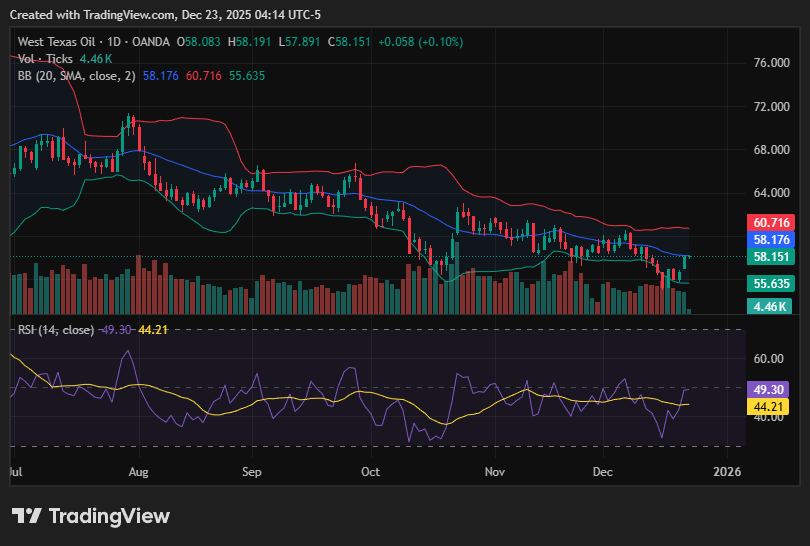Image resolution: width=810 pixels, height=546 pixels.
Task: Click the 4.46K volume tag on axis
Action: [x=771, y=306]
